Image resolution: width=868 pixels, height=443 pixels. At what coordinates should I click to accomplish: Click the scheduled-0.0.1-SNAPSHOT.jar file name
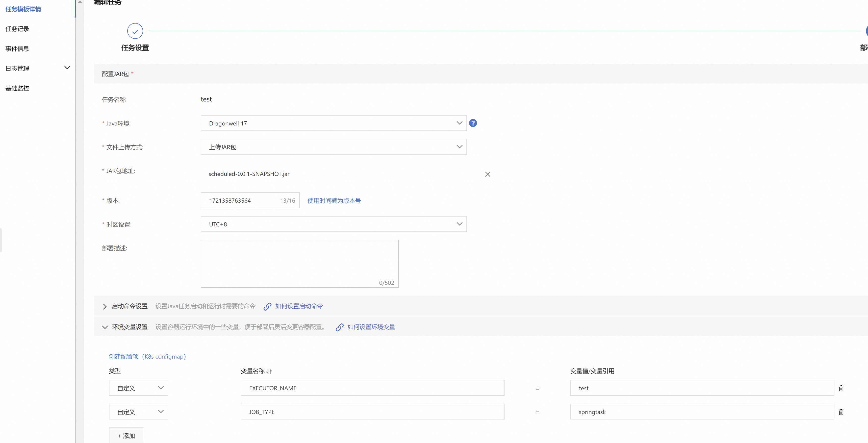pos(249,174)
